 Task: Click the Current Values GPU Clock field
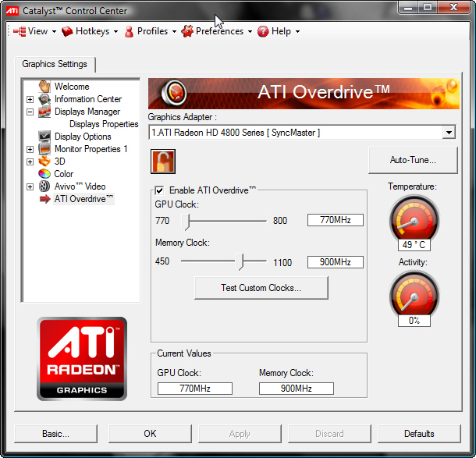pos(195,389)
